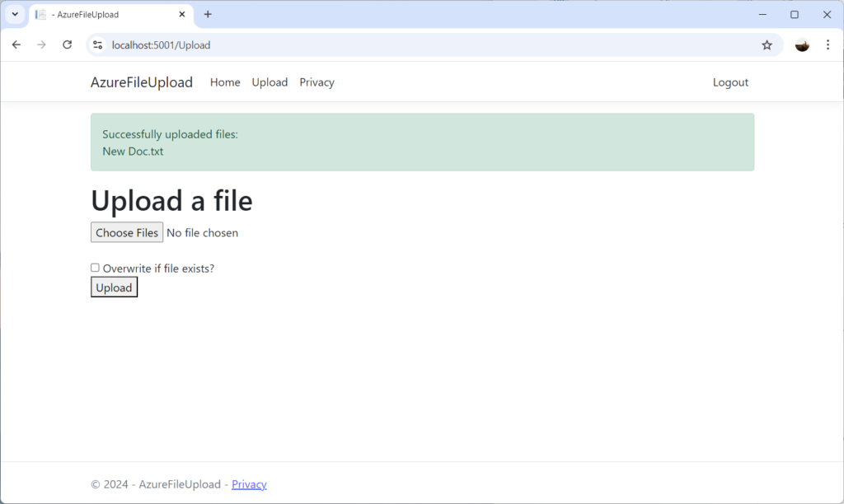Reload the Upload page

67,44
